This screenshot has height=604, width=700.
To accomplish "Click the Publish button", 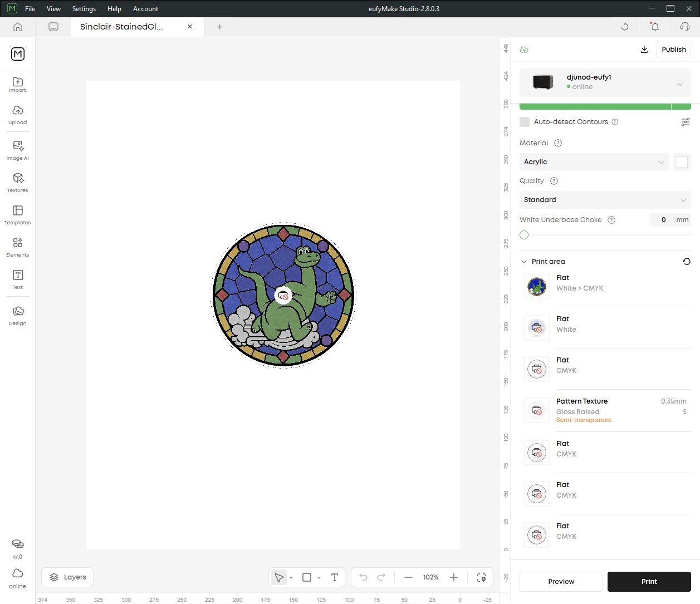I will pos(674,50).
